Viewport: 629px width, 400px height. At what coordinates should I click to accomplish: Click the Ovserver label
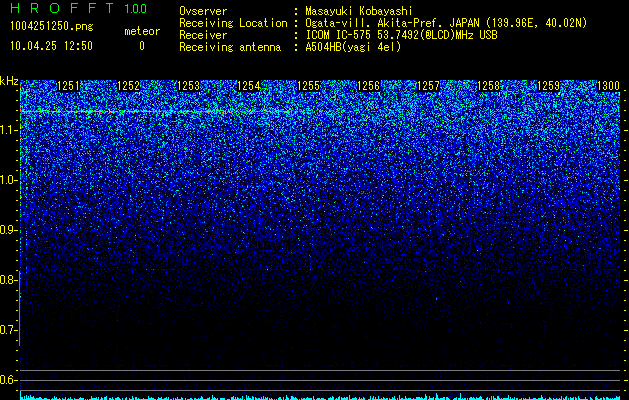click(x=203, y=11)
